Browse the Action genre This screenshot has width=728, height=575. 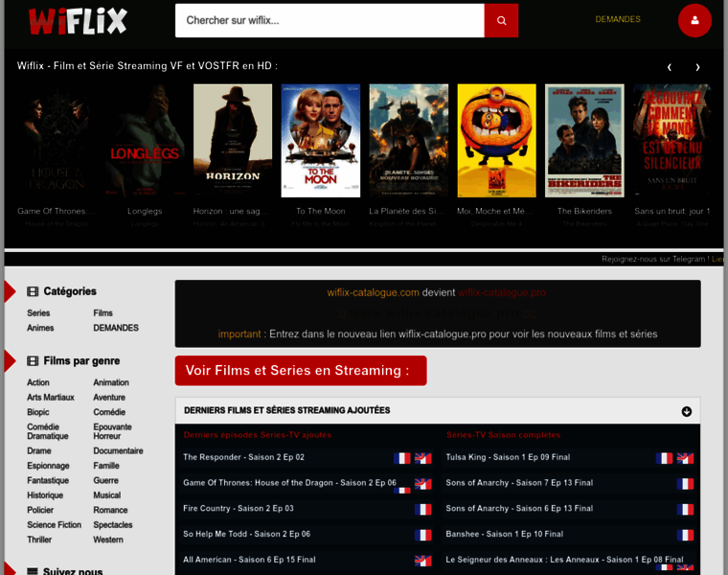[x=38, y=382]
